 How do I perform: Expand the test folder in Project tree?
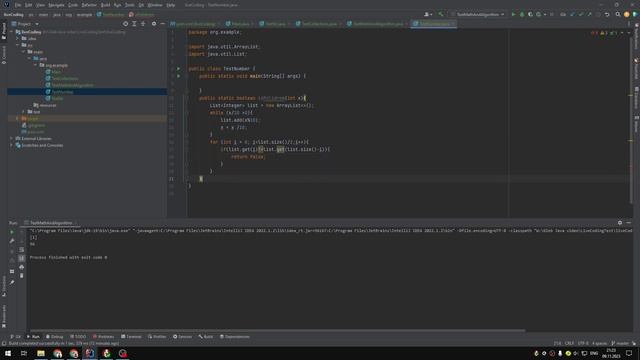point(24,112)
